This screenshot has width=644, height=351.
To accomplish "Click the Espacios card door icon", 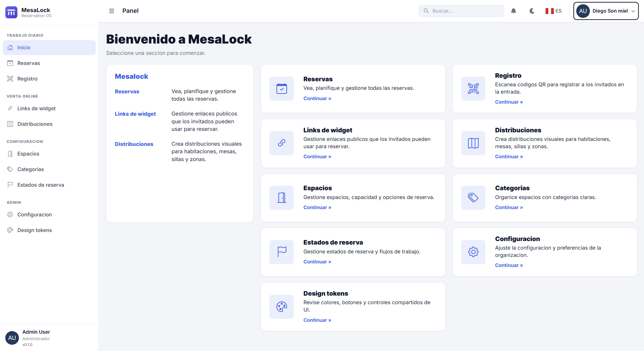I will [x=282, y=198].
